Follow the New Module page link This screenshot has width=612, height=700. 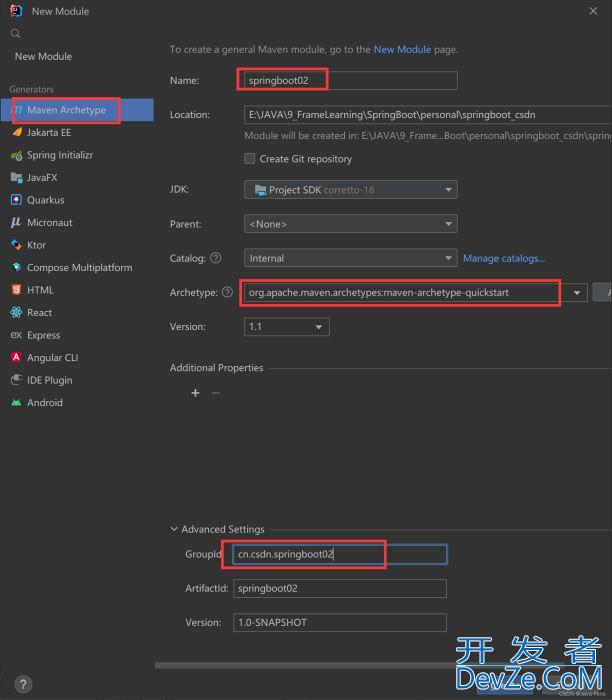tap(402, 50)
